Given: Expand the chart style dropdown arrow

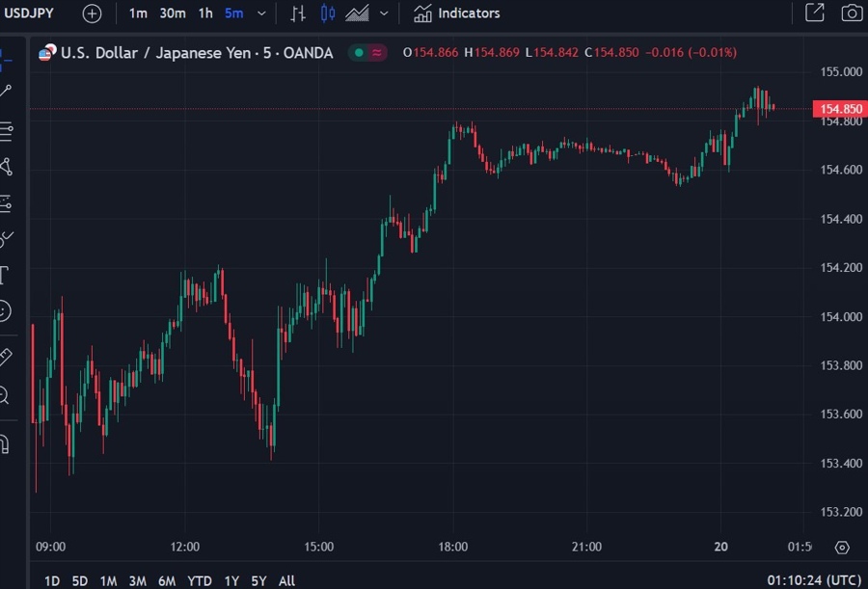Looking at the screenshot, I should tap(384, 13).
